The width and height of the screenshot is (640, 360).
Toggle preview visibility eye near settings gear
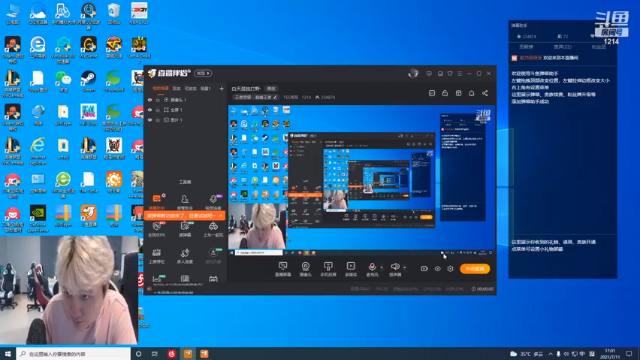[437, 269]
